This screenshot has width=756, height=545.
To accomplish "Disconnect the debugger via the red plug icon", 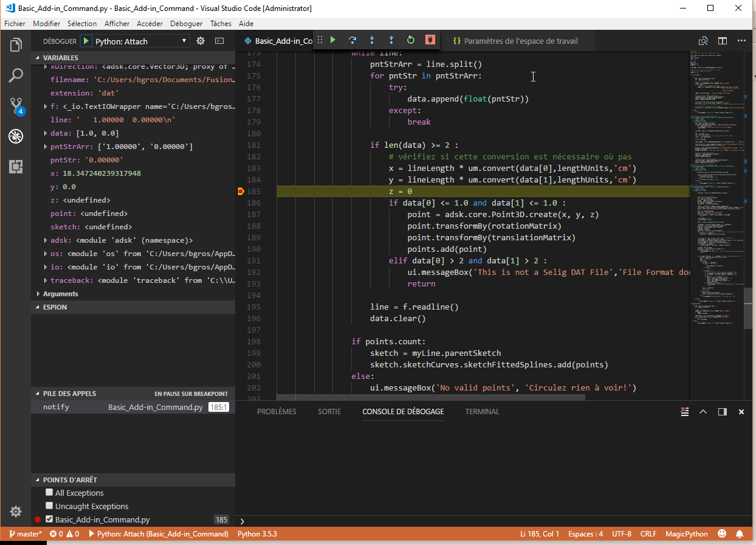I will pyautogui.click(x=430, y=40).
